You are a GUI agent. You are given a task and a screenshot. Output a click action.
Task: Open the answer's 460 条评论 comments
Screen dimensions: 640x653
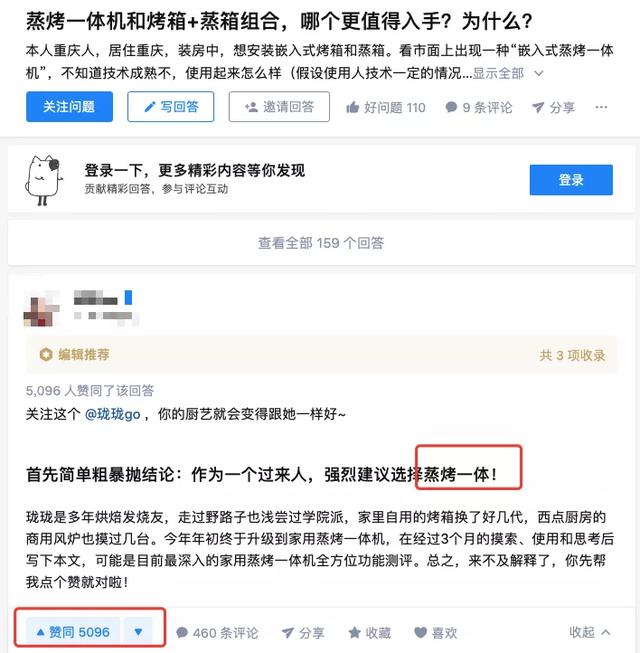tap(217, 633)
